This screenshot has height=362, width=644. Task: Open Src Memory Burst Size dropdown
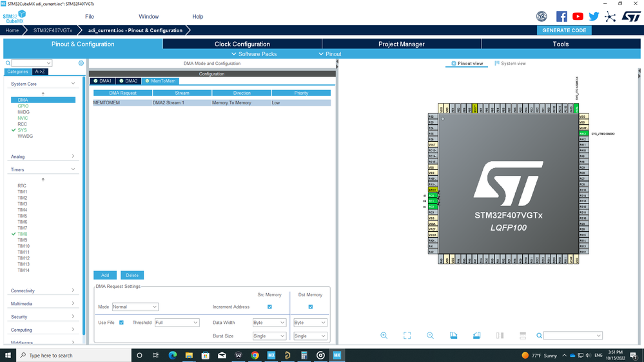(269, 336)
